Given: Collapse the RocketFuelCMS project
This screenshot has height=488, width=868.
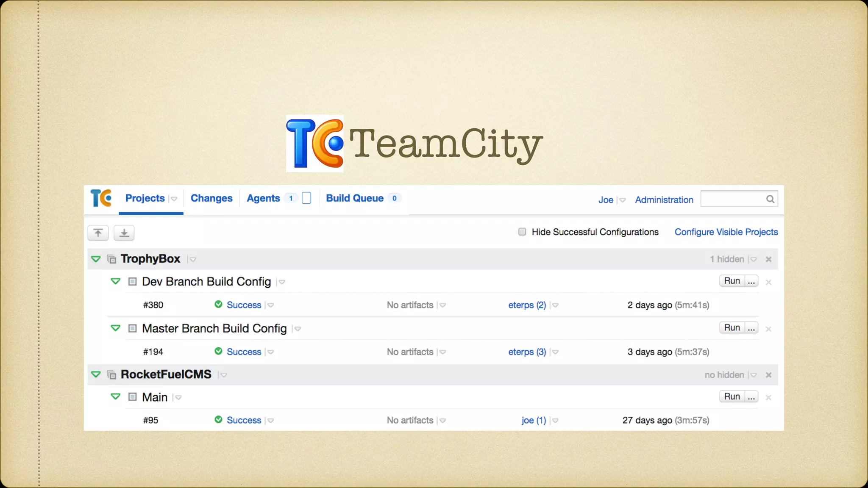Looking at the screenshot, I should (96, 374).
